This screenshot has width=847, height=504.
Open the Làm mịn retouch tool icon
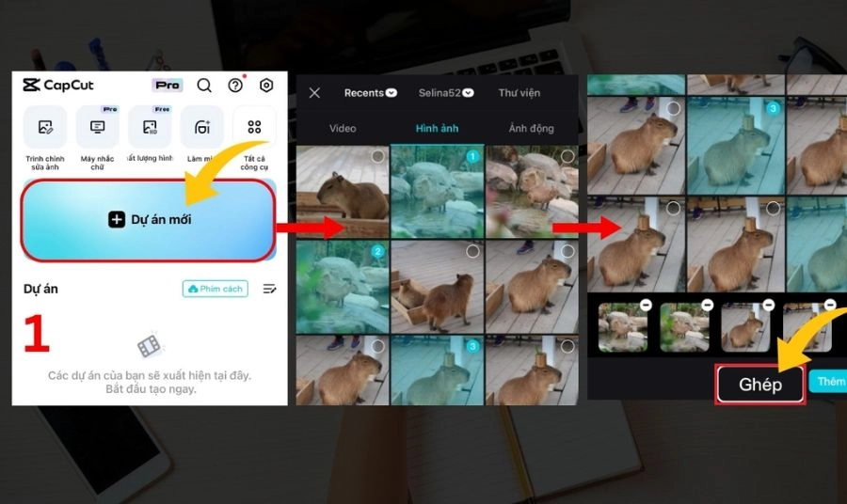(201, 127)
